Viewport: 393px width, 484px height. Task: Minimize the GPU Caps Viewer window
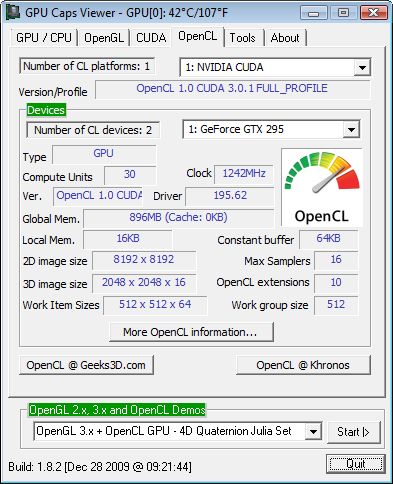313,13
